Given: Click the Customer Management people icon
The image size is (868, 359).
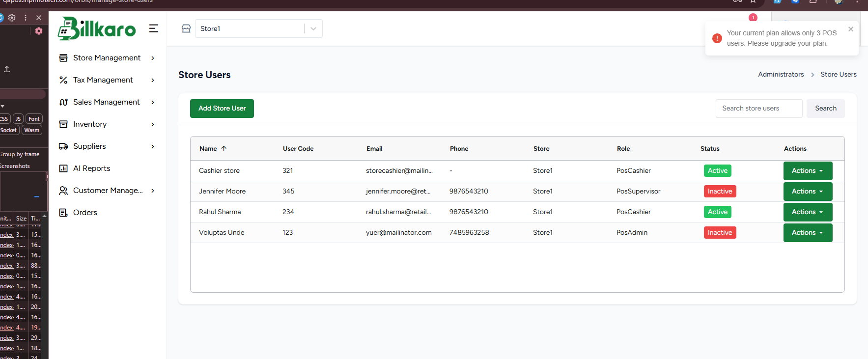Looking at the screenshot, I should 63,191.
